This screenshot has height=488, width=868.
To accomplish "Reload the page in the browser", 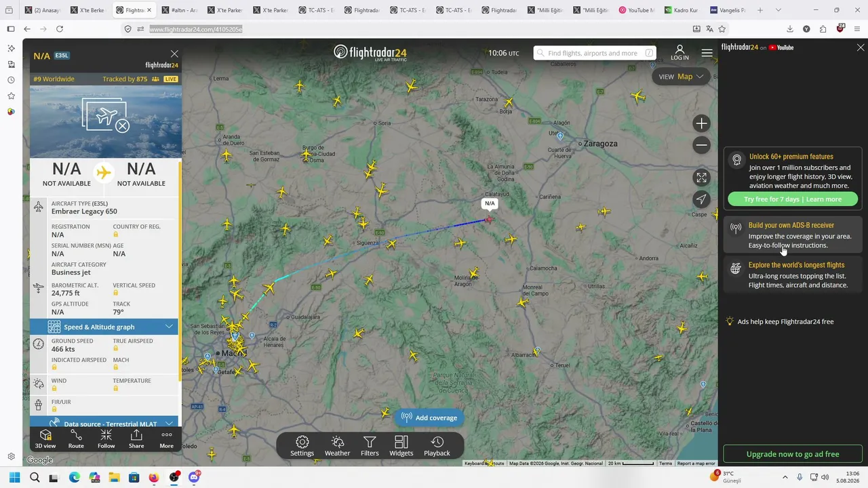I will (60, 29).
